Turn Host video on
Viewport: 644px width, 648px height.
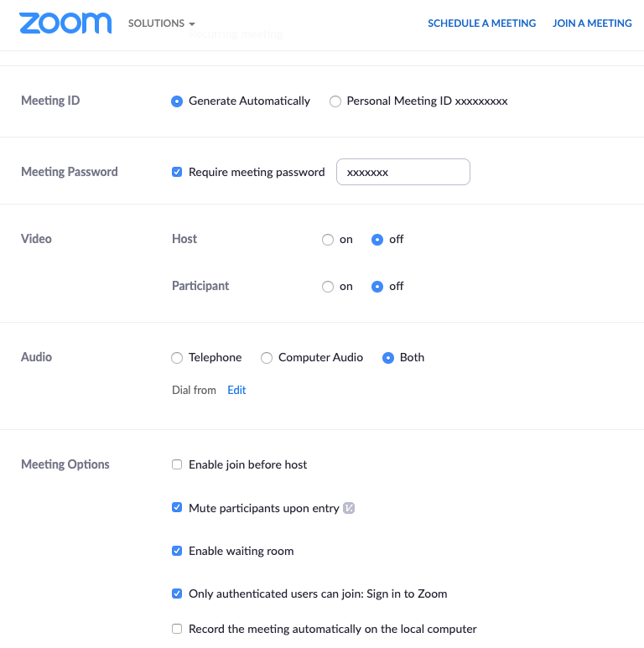[x=328, y=240]
